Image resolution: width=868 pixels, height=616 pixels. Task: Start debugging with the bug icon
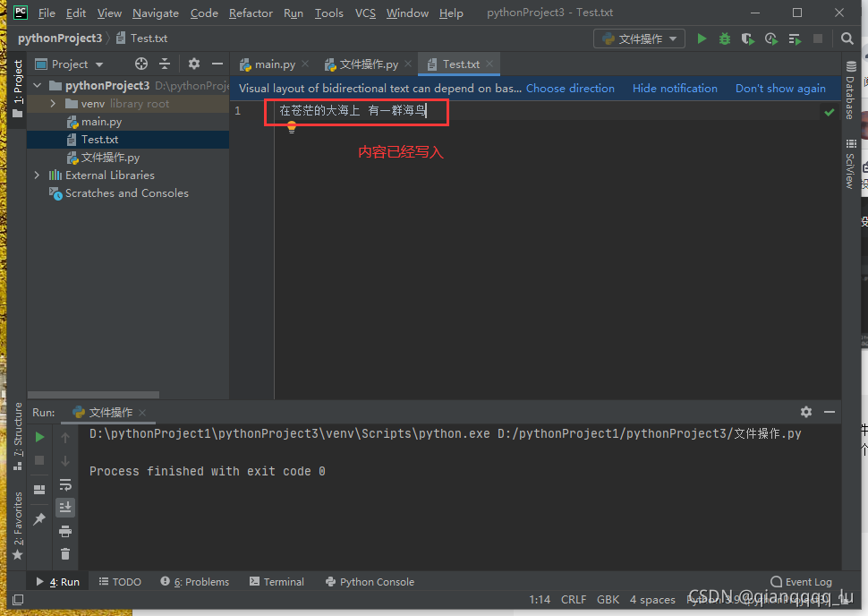725,38
